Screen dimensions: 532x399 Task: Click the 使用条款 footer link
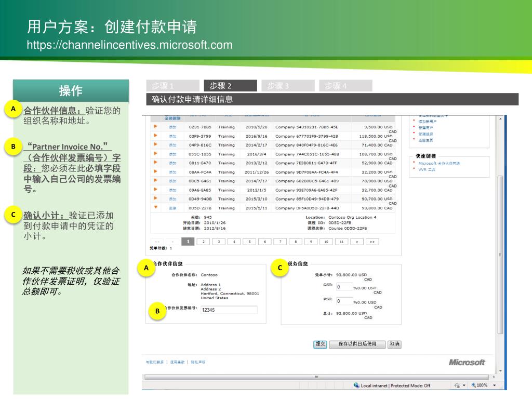177,362
